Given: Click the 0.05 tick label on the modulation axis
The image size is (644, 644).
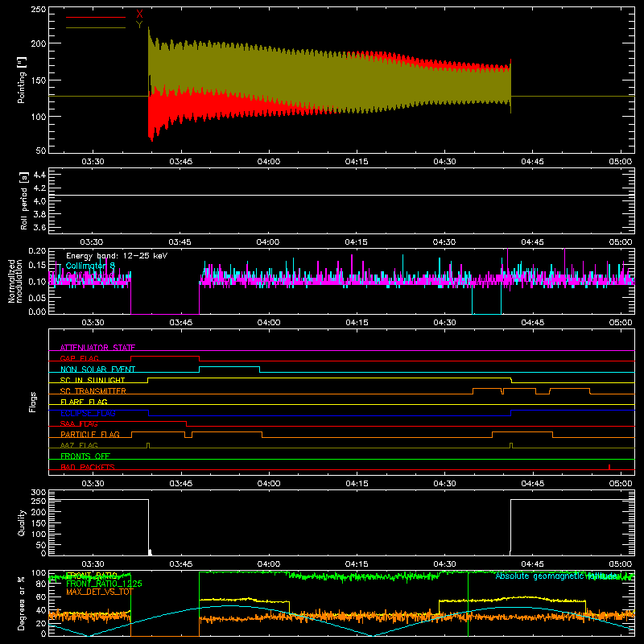Looking at the screenshot, I should click(x=37, y=297).
